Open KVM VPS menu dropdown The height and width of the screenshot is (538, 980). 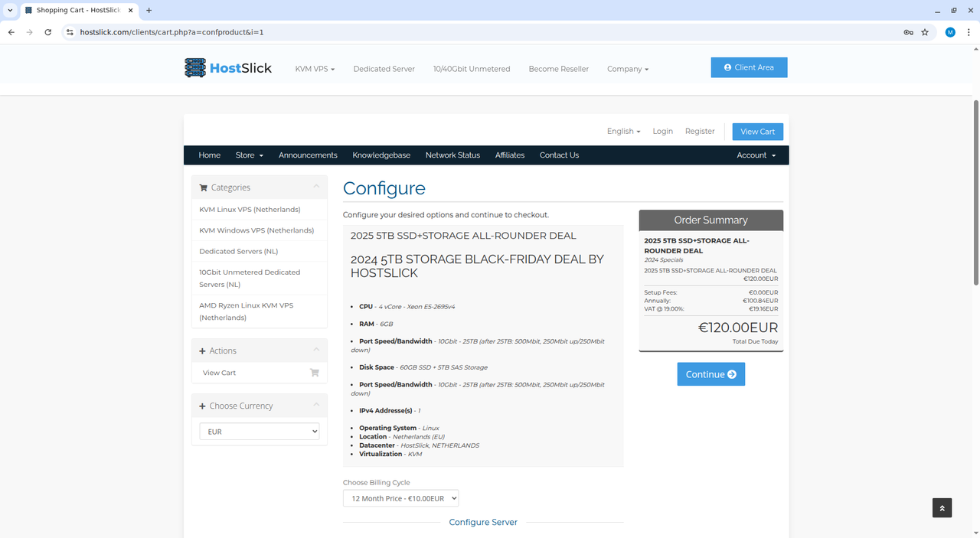pos(315,69)
